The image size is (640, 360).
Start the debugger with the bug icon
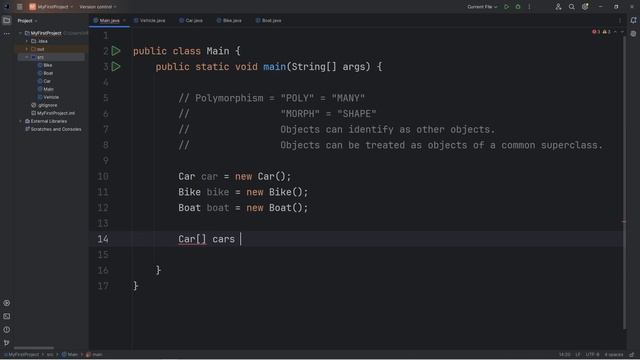tap(518, 7)
